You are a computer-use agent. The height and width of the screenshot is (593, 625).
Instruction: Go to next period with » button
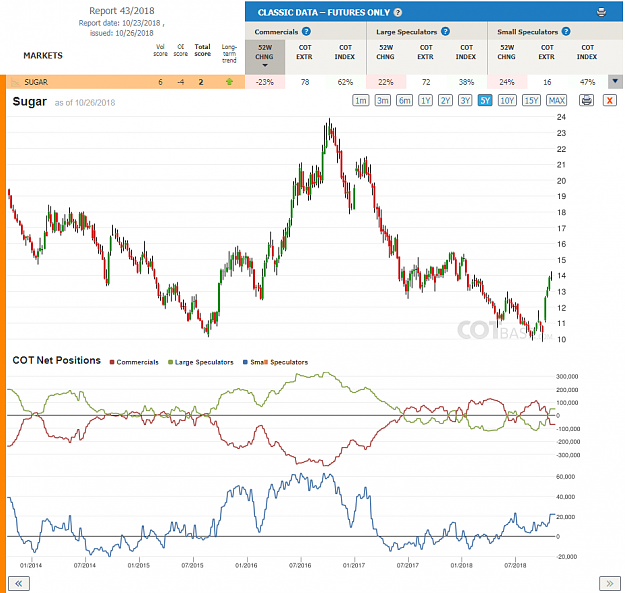coord(610,584)
